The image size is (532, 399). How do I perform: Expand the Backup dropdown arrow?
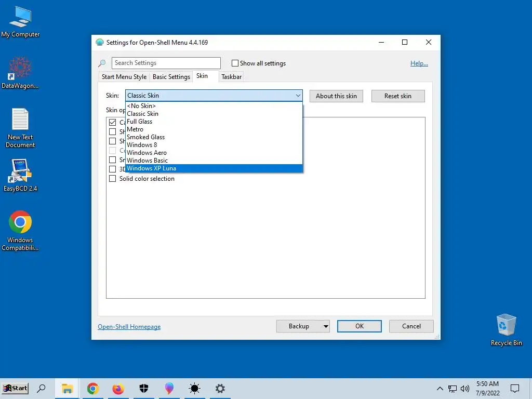point(326,326)
